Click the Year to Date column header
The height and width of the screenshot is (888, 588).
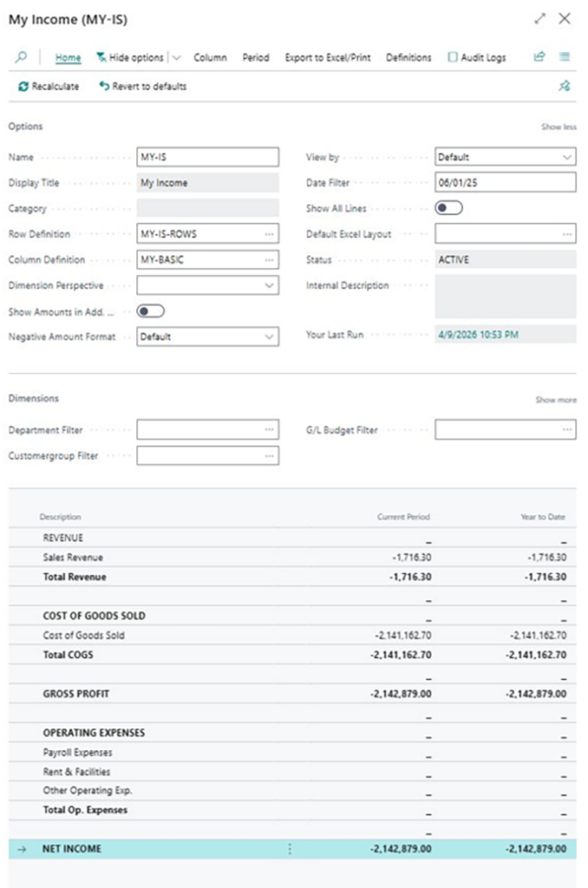click(x=543, y=517)
